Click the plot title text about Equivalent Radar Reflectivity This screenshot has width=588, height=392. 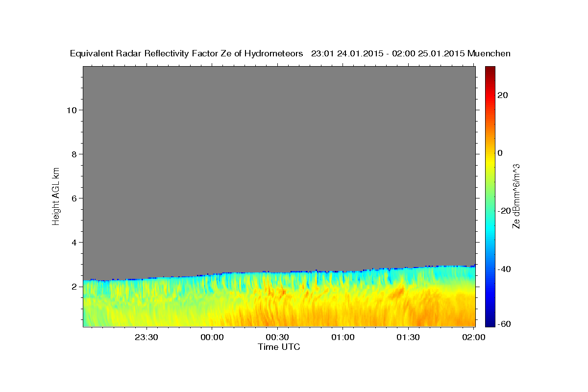coord(290,53)
